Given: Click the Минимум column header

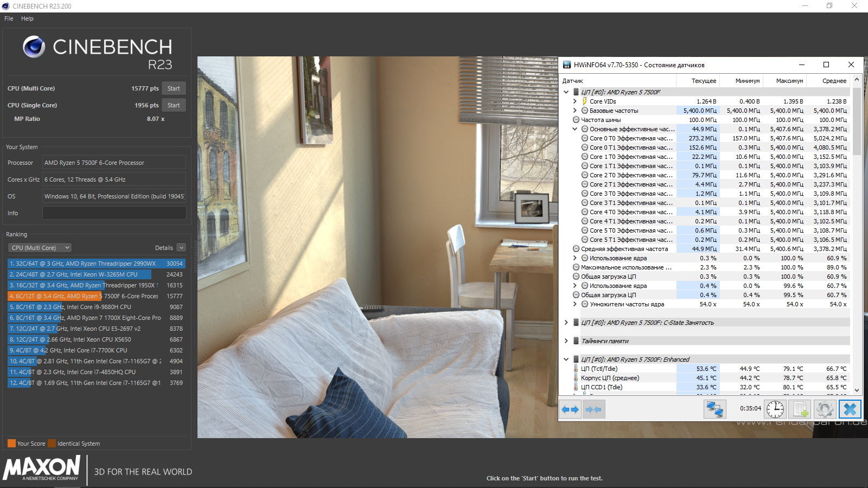Looking at the screenshot, I should point(741,81).
